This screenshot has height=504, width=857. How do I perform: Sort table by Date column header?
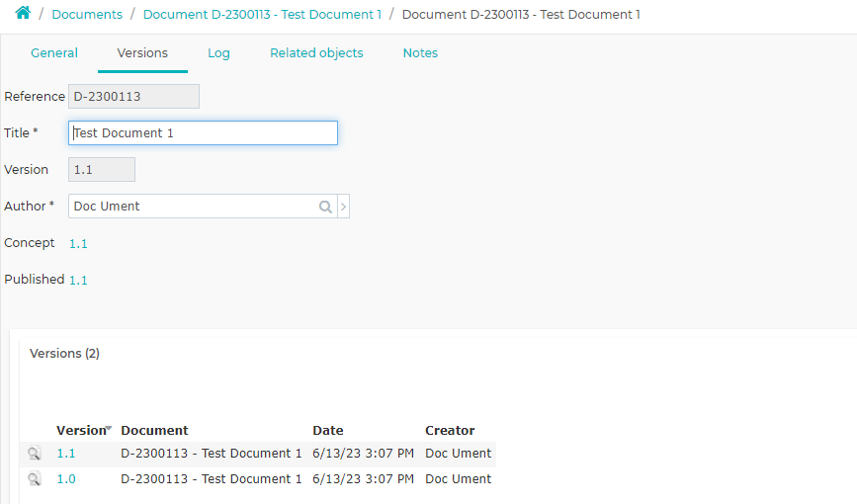pos(328,430)
